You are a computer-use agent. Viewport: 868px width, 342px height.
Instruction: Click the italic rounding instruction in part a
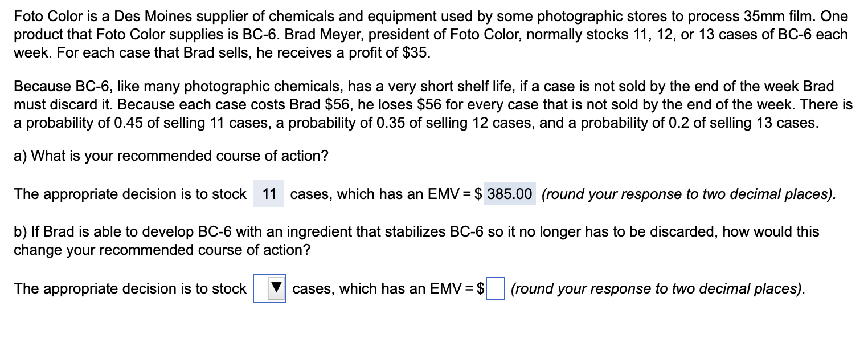[x=689, y=194]
